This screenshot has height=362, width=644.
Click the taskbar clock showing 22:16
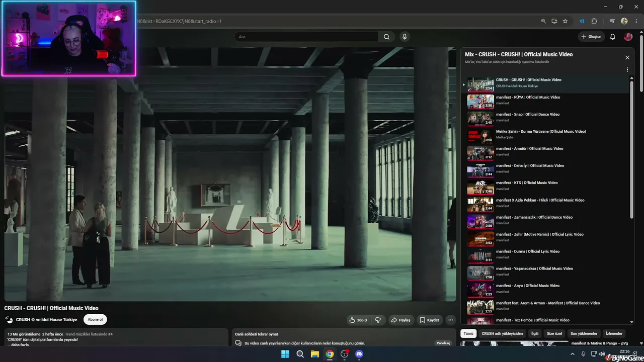624,351
